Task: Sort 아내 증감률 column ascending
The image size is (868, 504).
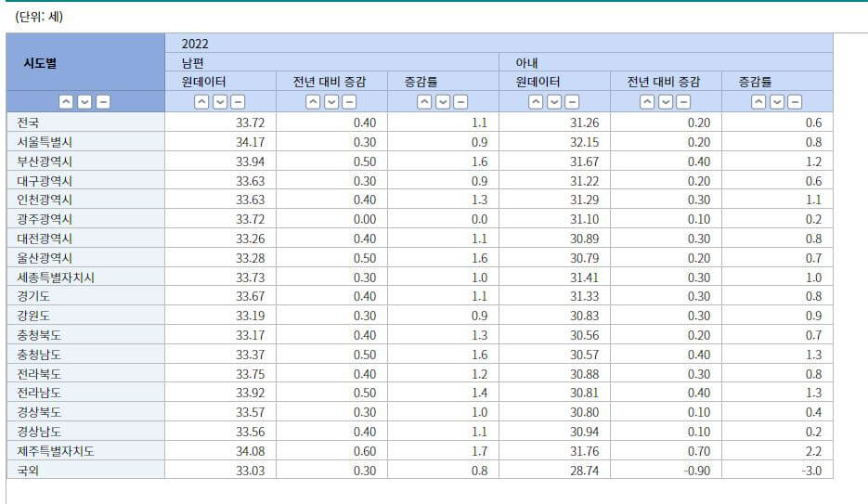Action: (x=758, y=102)
